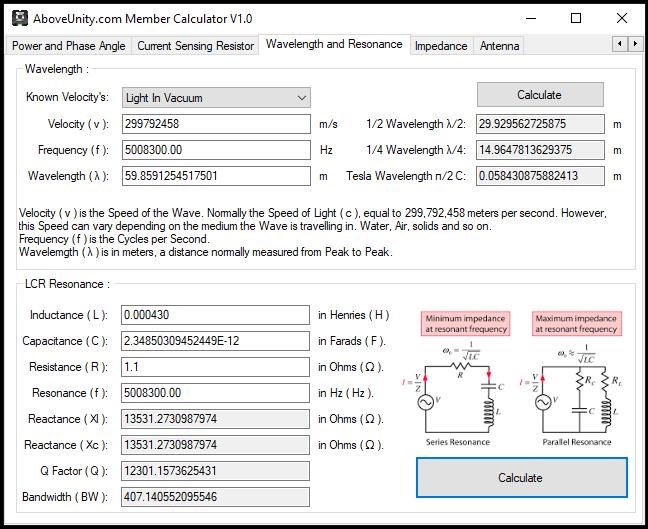Select the 1/4 Wavelength result field
The image size is (648, 529).
pyautogui.click(x=540, y=150)
